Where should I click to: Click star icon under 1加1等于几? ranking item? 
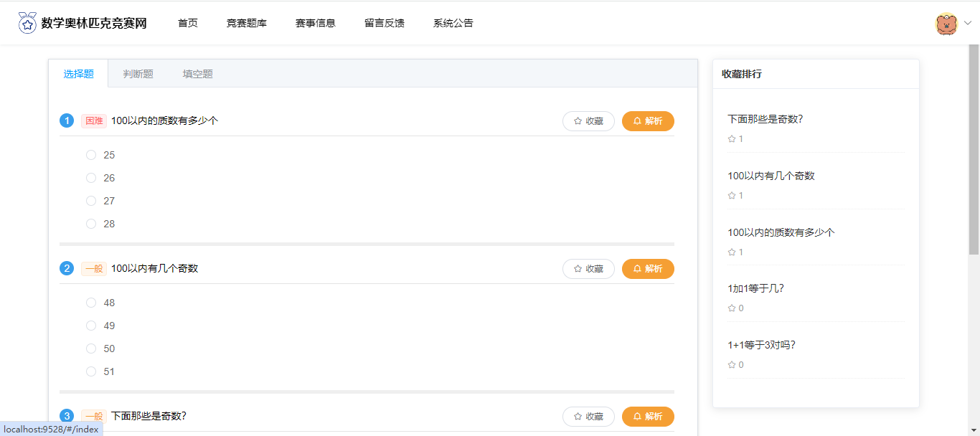click(732, 308)
